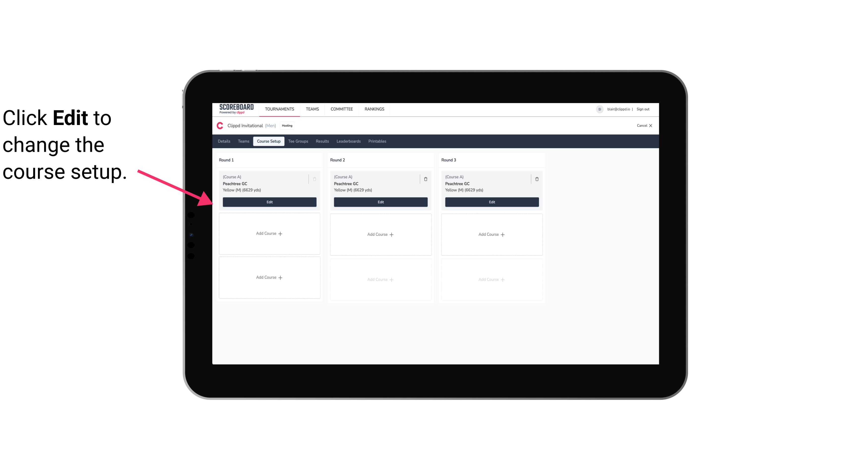
Task: Click delete icon for Round 1 course
Action: tap(314, 178)
